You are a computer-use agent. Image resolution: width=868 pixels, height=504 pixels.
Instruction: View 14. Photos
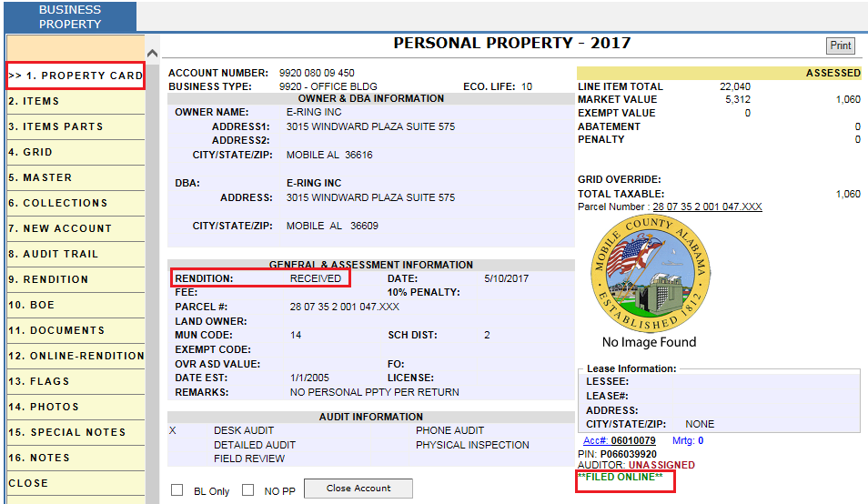click(76, 407)
